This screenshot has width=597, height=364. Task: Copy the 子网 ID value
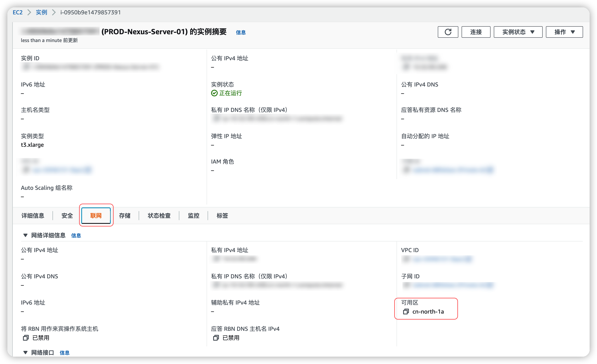click(406, 286)
